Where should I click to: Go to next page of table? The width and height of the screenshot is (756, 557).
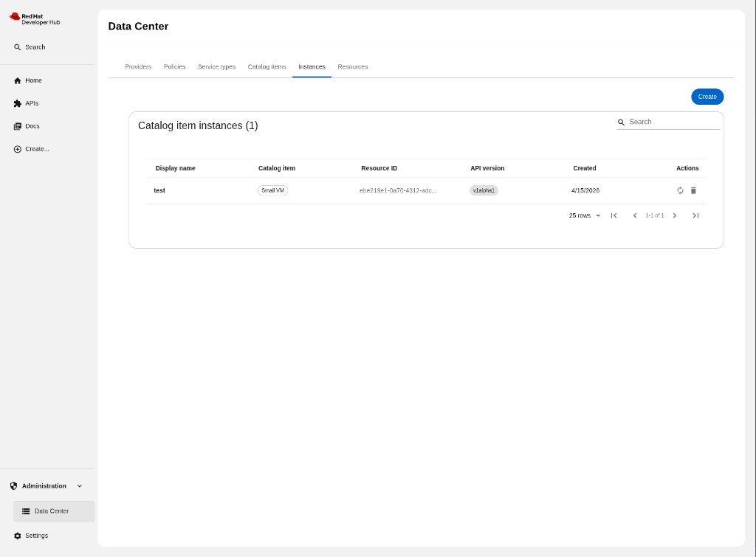(x=675, y=216)
